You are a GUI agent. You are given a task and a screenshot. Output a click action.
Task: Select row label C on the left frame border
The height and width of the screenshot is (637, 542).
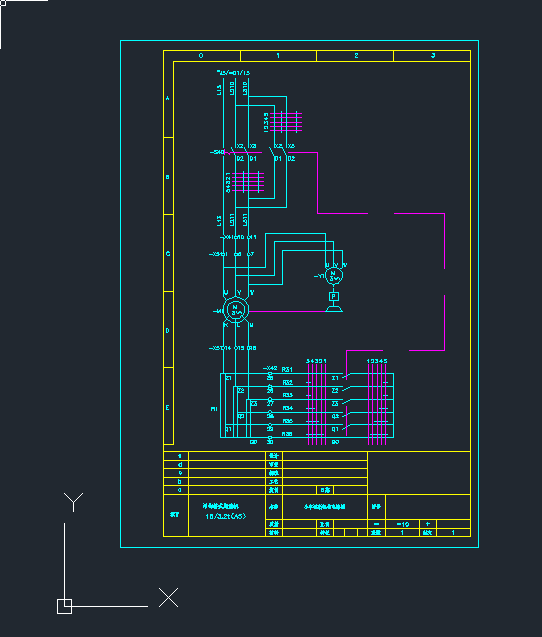point(168,254)
